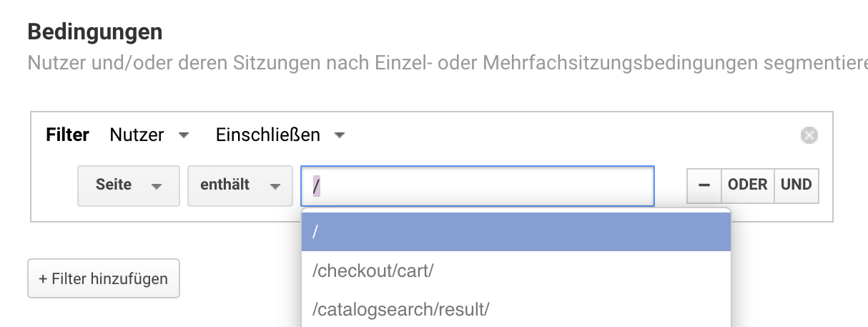Expand the Seite dimension selector
Image resolution: width=868 pixels, height=327 pixels.
point(129,185)
